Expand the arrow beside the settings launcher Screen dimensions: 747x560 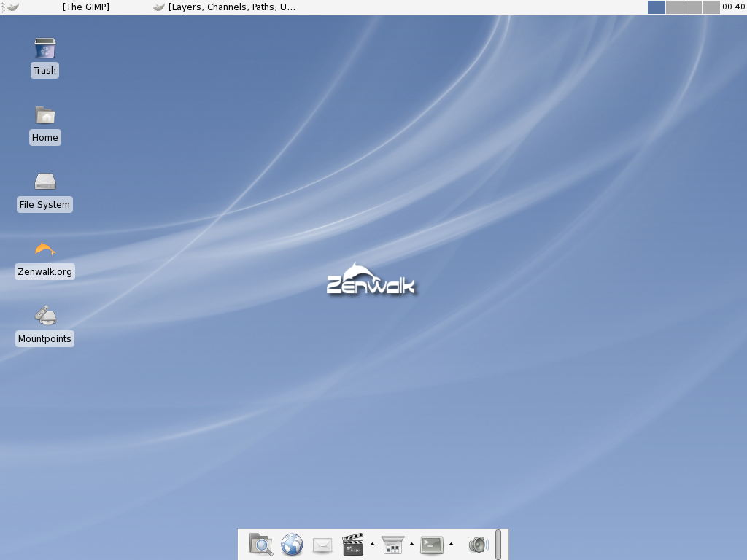[411, 544]
